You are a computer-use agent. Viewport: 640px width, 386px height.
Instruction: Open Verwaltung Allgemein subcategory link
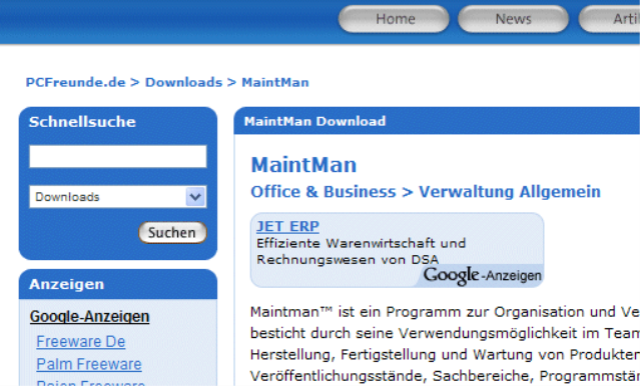coord(510,192)
